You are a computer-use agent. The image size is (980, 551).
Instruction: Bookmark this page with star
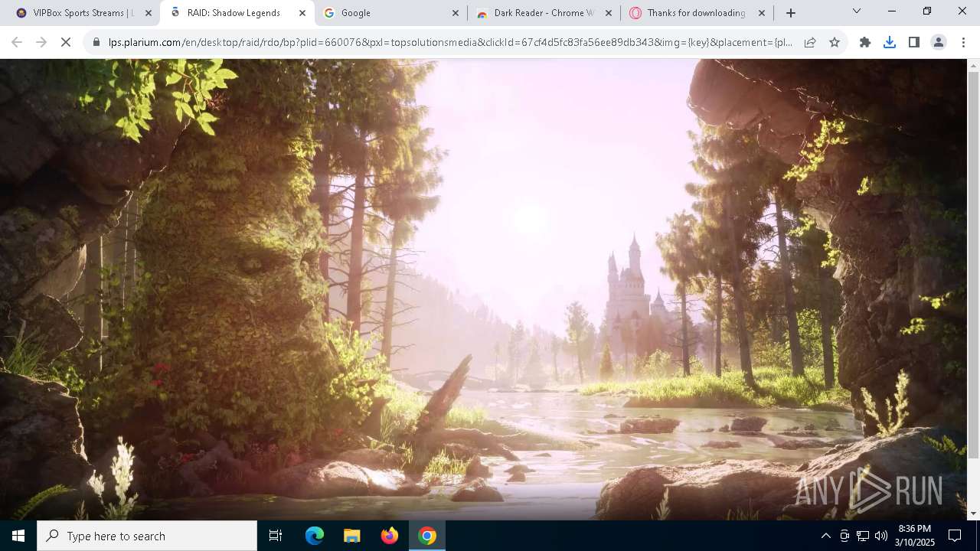835,42
